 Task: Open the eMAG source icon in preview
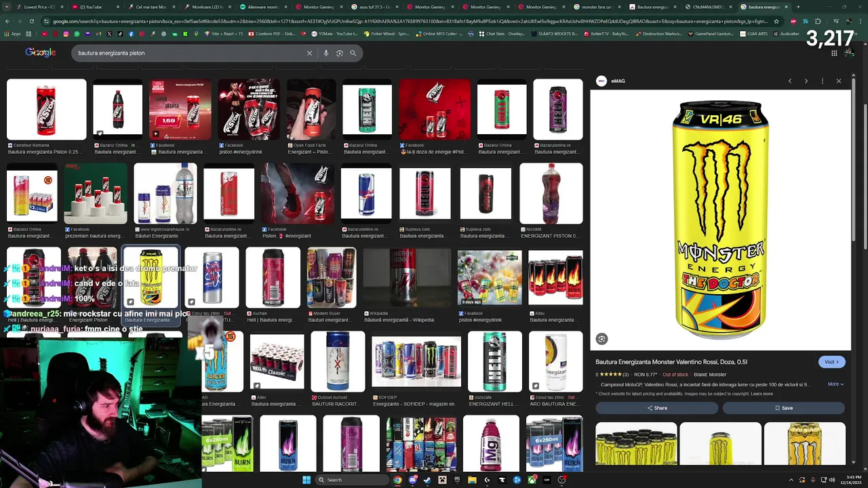(601, 81)
